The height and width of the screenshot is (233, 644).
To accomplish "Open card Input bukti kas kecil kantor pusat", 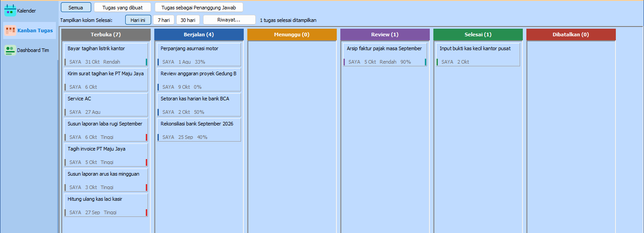I will pyautogui.click(x=478, y=55).
